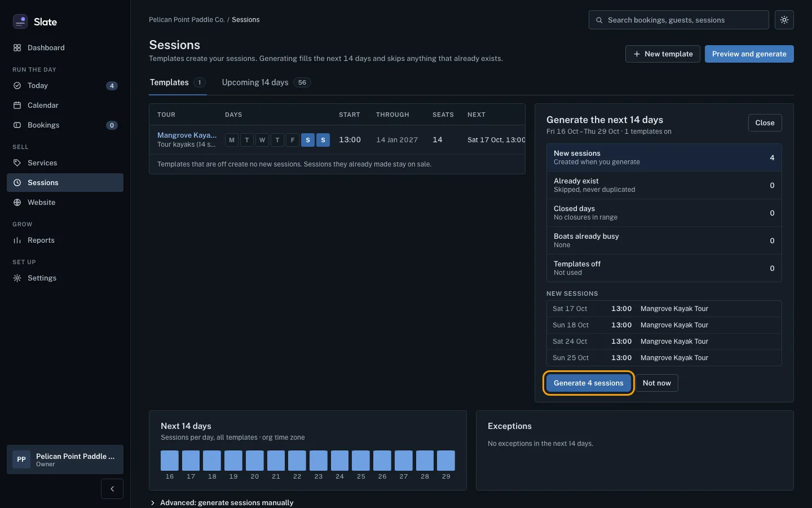Open the Pelican Point Paddle account switcher
This screenshot has height=508, width=812.
65,459
